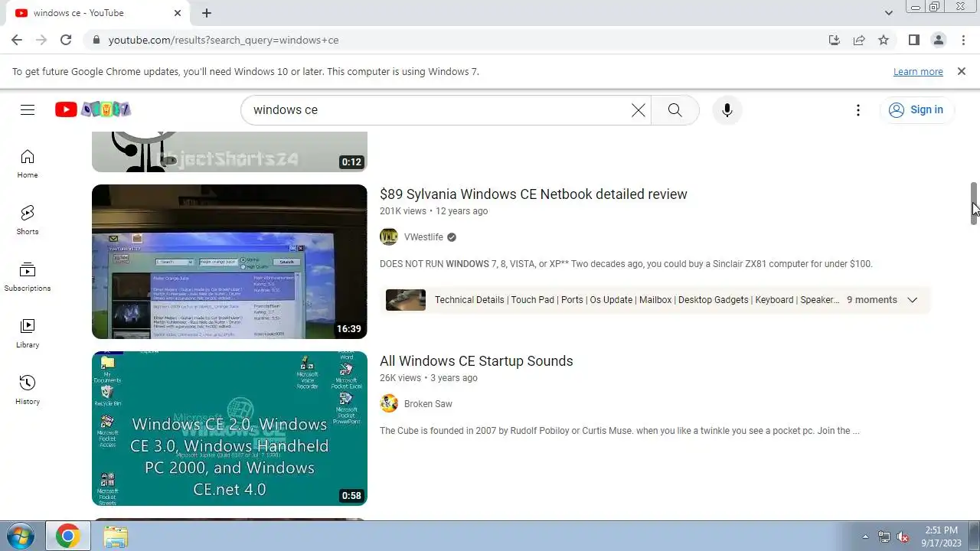Screen dimensions: 980x551
Task: Open Shorts in the sidebar
Action: (x=28, y=220)
